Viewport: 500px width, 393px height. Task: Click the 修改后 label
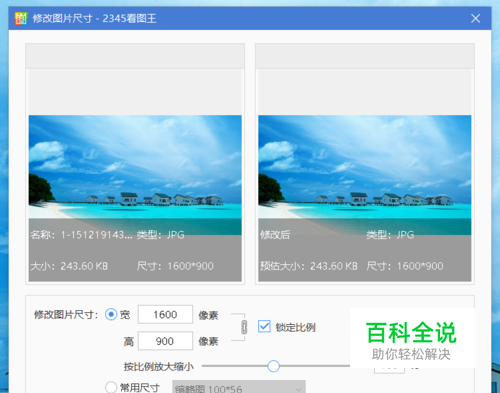[x=275, y=235]
